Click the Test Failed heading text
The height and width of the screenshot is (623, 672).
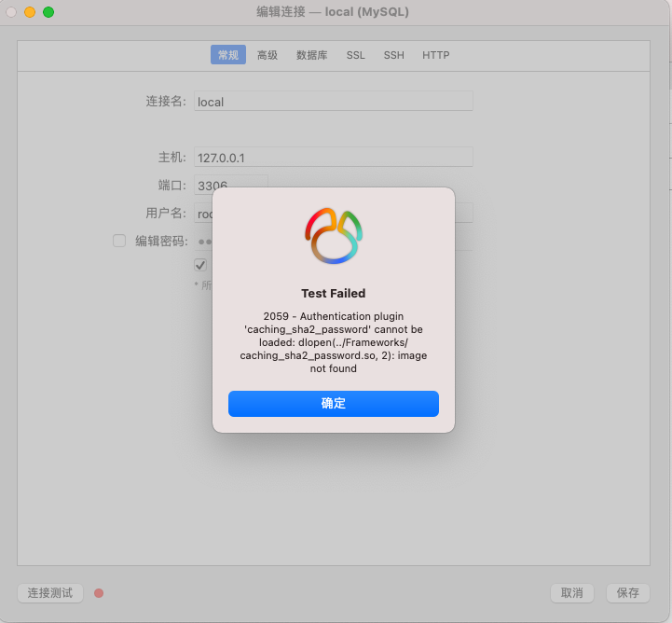coord(334,293)
